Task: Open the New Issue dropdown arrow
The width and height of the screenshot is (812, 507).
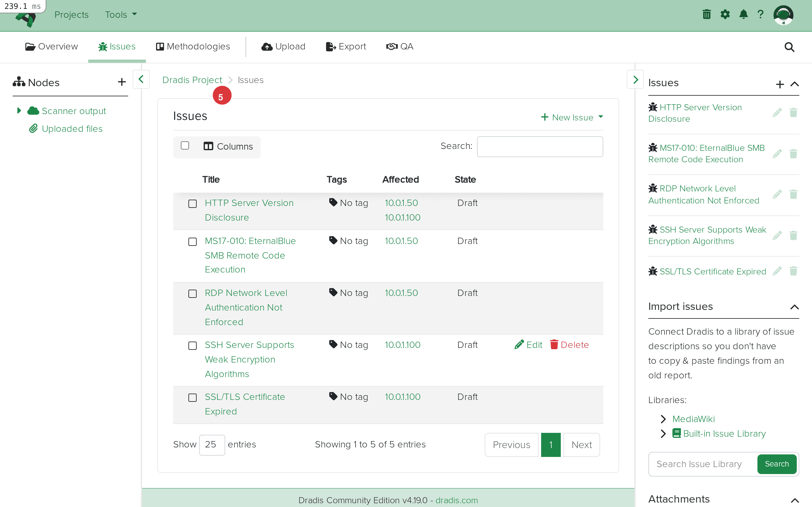Action: point(601,117)
